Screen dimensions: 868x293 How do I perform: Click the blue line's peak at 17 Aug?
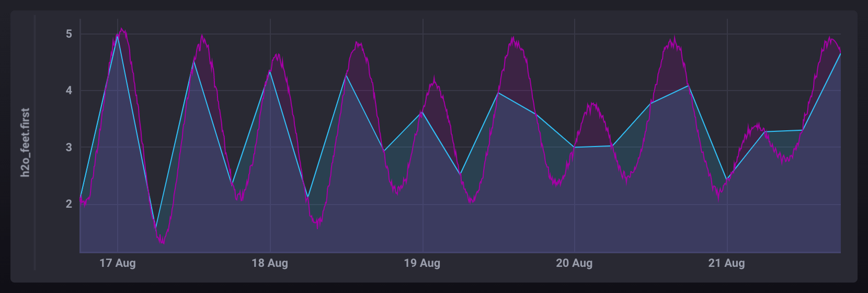click(118, 36)
